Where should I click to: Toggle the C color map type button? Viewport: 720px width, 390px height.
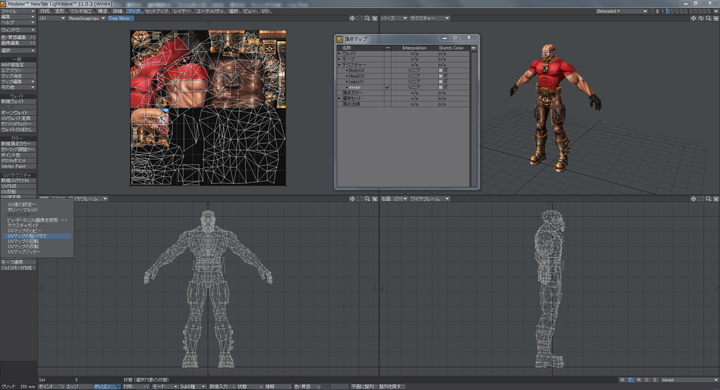coord(647,380)
